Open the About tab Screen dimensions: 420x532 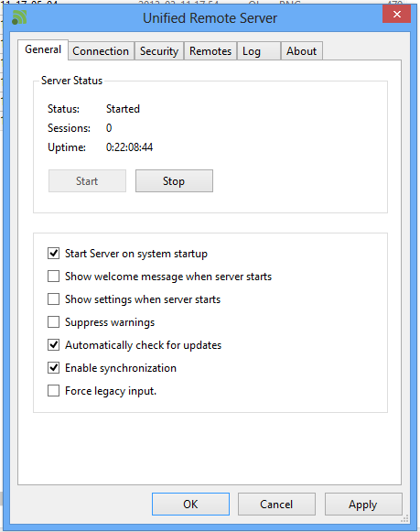[302, 51]
